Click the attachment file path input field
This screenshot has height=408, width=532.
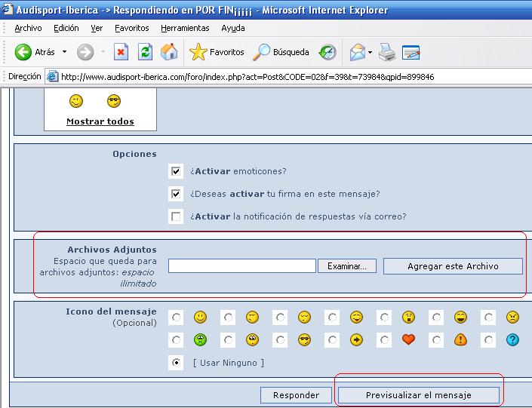tap(241, 265)
